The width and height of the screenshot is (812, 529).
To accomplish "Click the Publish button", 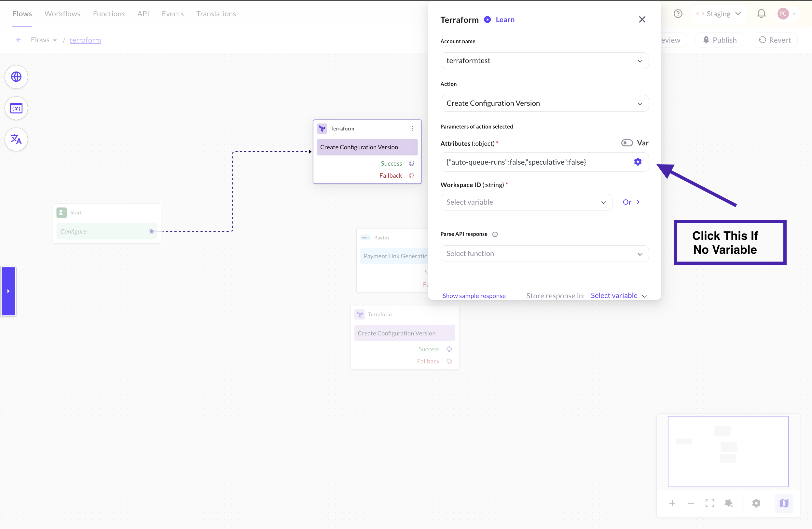I will pos(720,40).
